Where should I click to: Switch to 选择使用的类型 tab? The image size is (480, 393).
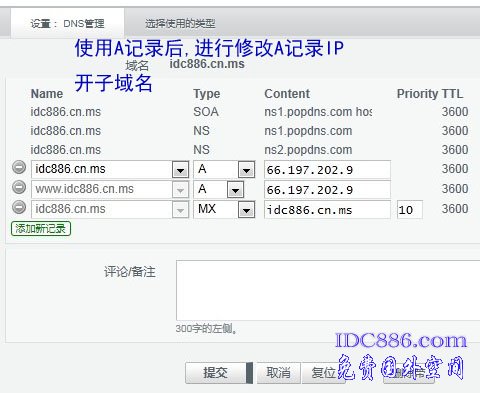click(180, 23)
